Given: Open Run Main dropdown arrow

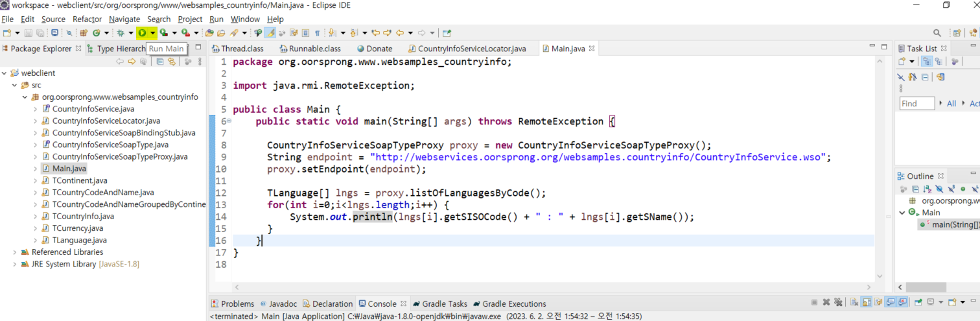Looking at the screenshot, I should click(x=152, y=32).
